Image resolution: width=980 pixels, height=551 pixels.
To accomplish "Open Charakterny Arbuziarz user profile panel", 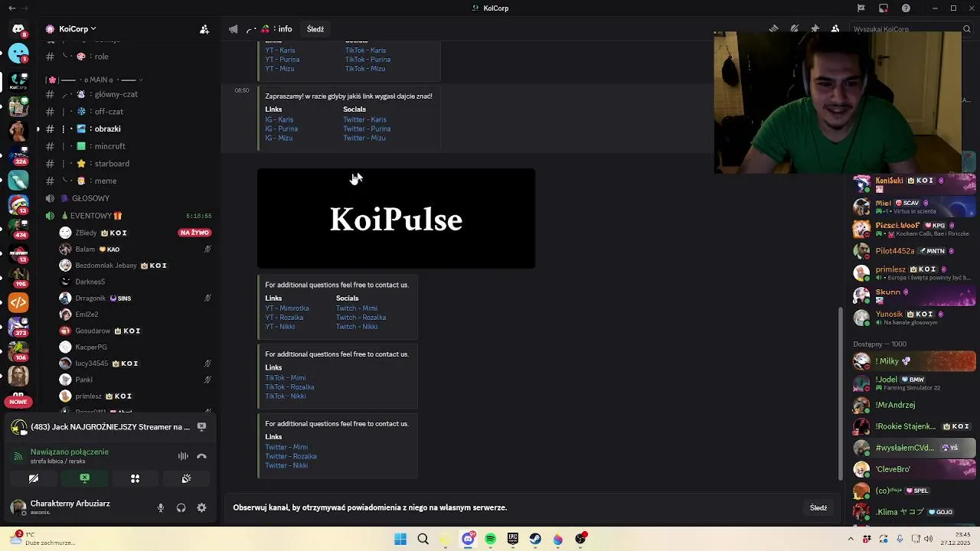I will (x=69, y=507).
